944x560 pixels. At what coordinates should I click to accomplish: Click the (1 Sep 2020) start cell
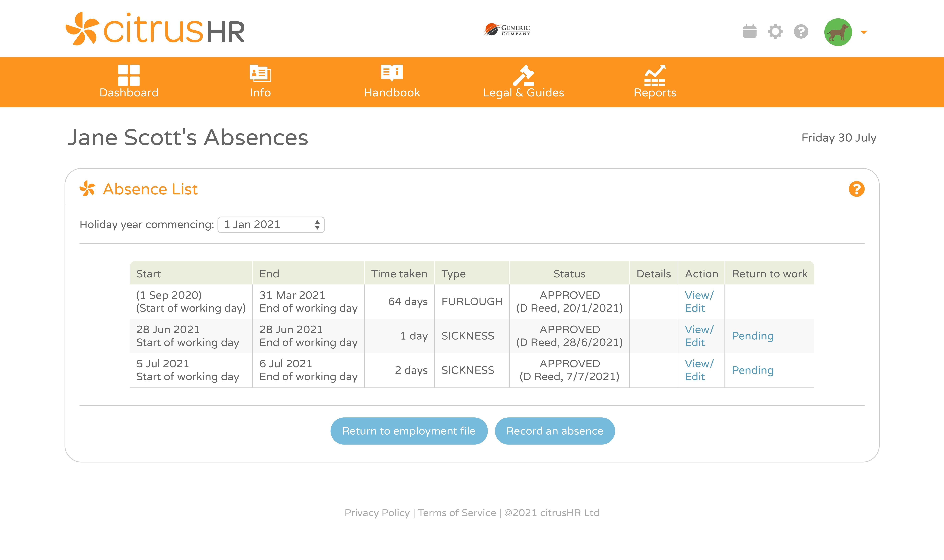[x=191, y=301]
